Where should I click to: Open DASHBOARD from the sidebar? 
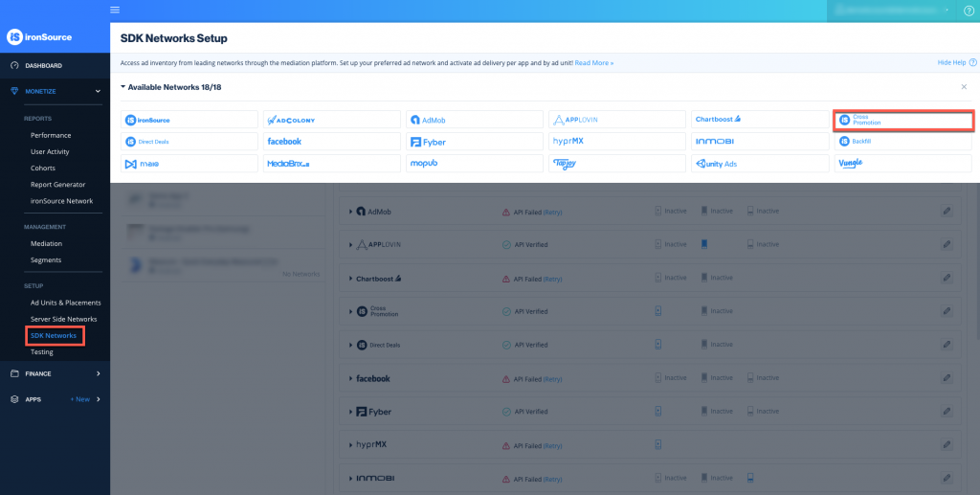[x=43, y=65]
